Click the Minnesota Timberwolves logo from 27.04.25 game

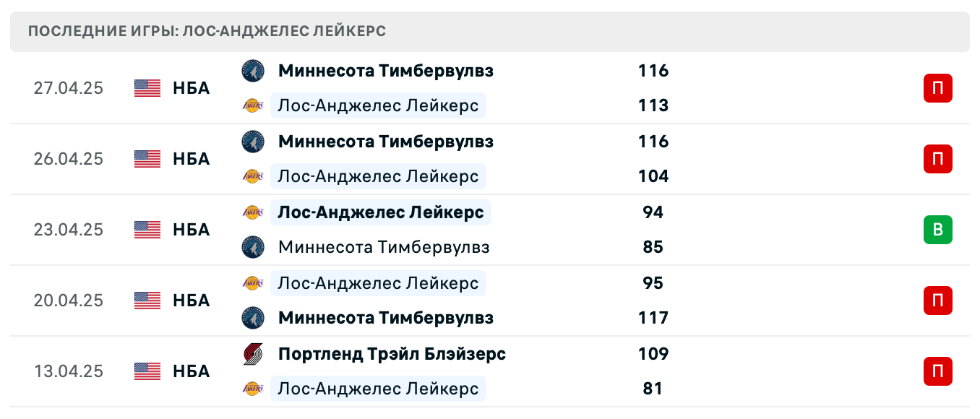pyautogui.click(x=252, y=71)
